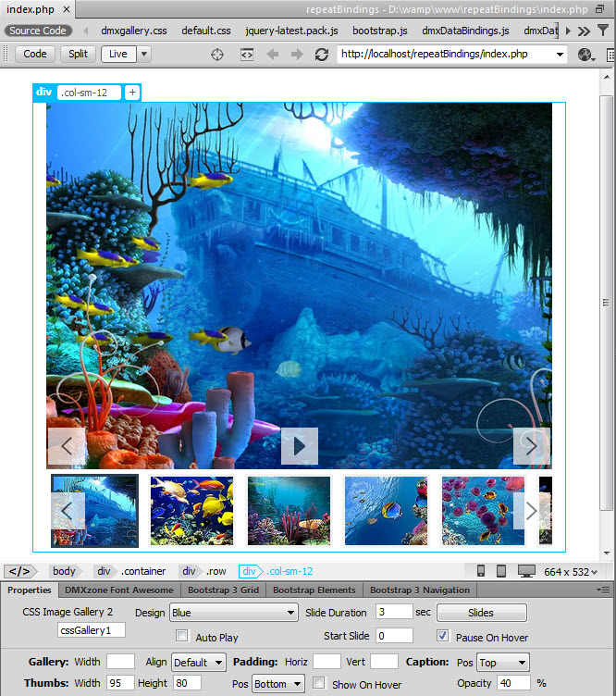Click the previous slide arrow on main image

[x=67, y=446]
